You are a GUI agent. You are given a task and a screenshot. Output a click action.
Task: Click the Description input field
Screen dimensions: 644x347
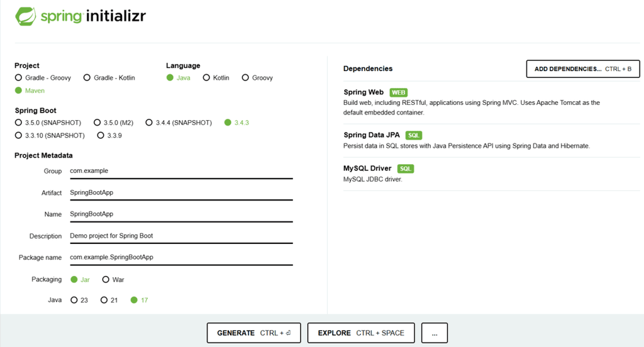pyautogui.click(x=181, y=236)
